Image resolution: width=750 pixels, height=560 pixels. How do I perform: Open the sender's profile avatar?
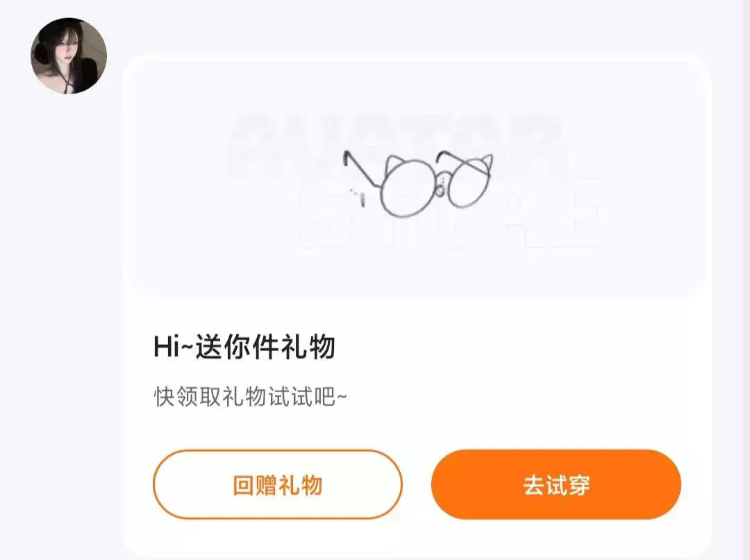point(69,56)
